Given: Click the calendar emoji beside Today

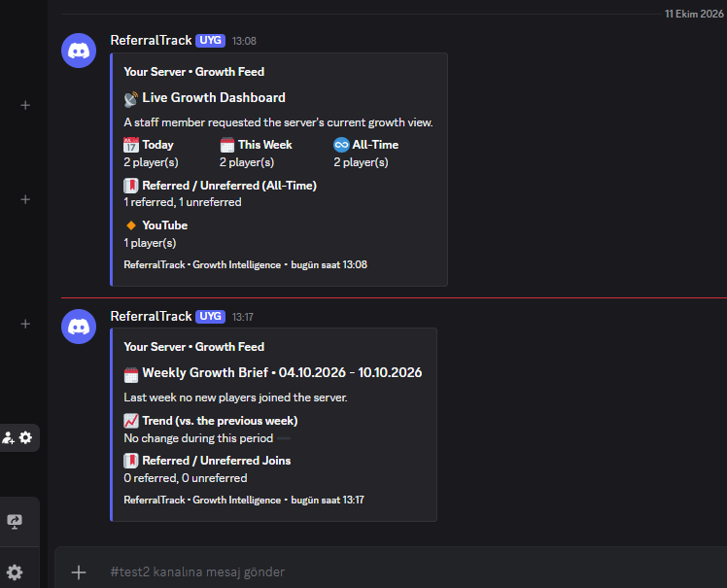Looking at the screenshot, I should (x=131, y=145).
